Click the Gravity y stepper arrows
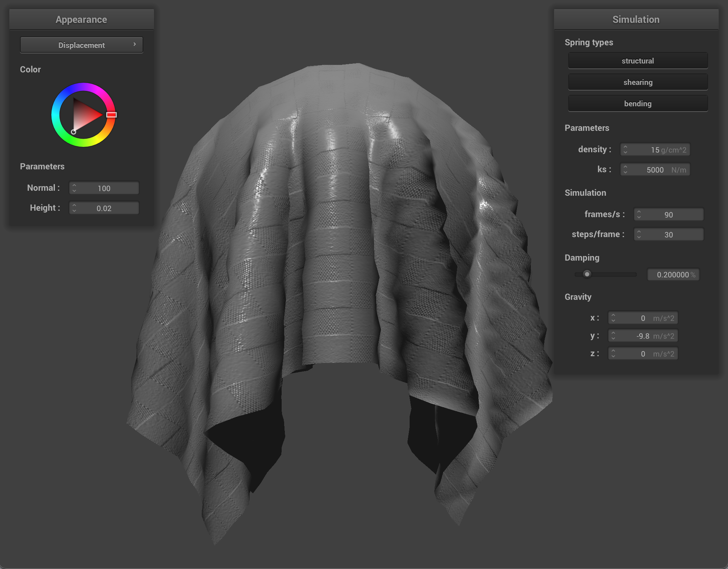The image size is (728, 569). tap(613, 335)
